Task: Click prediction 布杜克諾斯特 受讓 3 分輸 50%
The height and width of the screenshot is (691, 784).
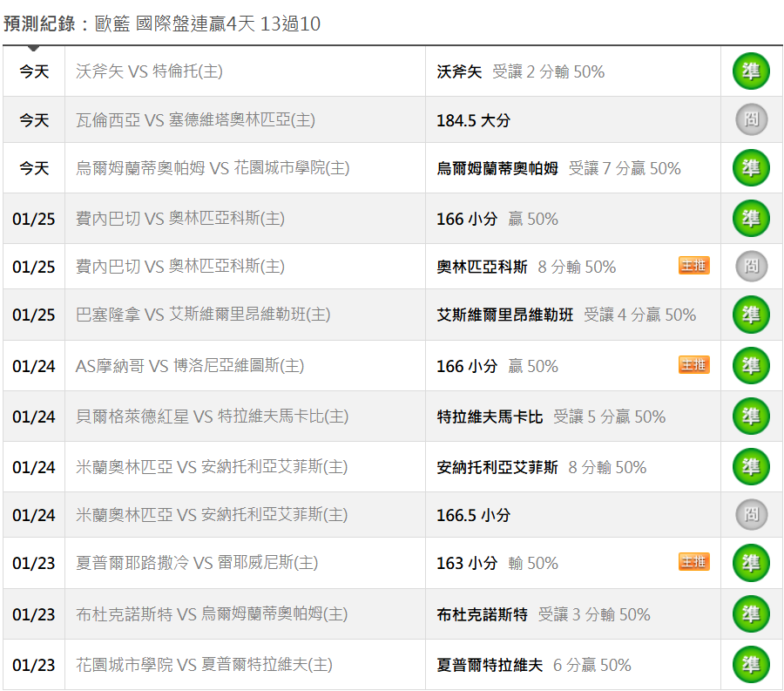Action: tap(544, 614)
